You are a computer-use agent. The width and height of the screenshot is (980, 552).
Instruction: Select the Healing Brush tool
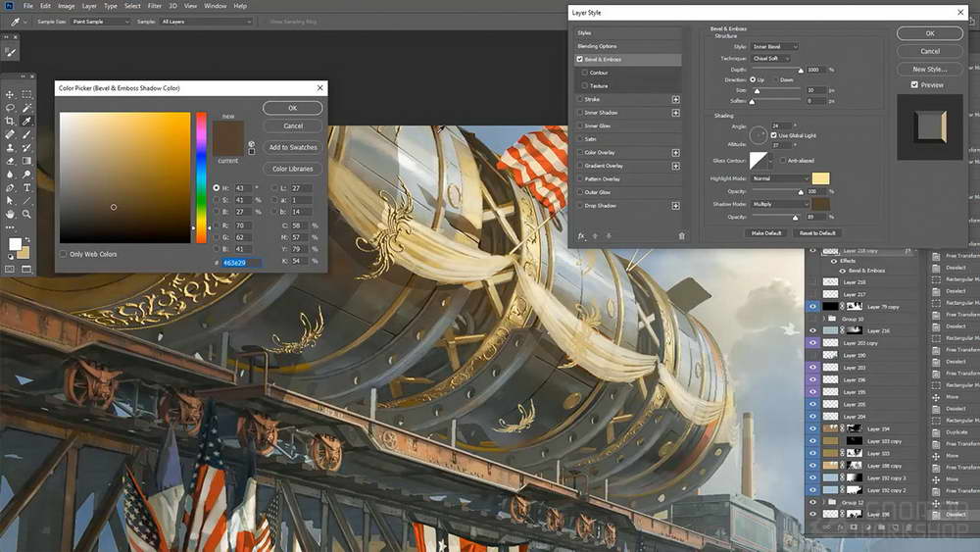10,134
